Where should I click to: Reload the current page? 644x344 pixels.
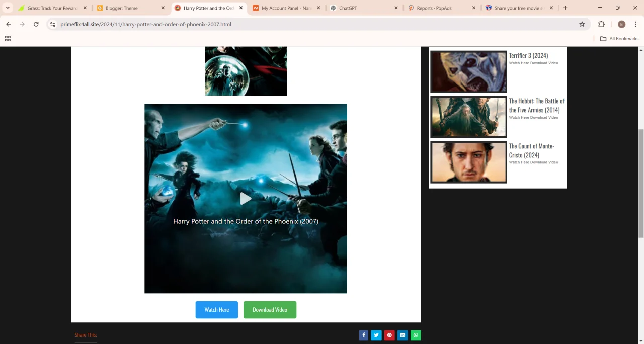click(36, 24)
